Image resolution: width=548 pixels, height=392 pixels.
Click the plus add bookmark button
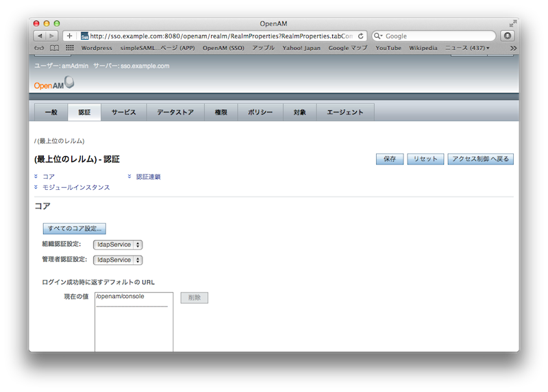69,36
